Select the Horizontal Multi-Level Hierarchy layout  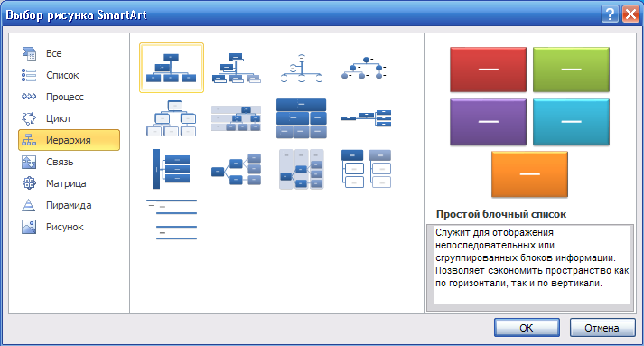[x=172, y=169]
